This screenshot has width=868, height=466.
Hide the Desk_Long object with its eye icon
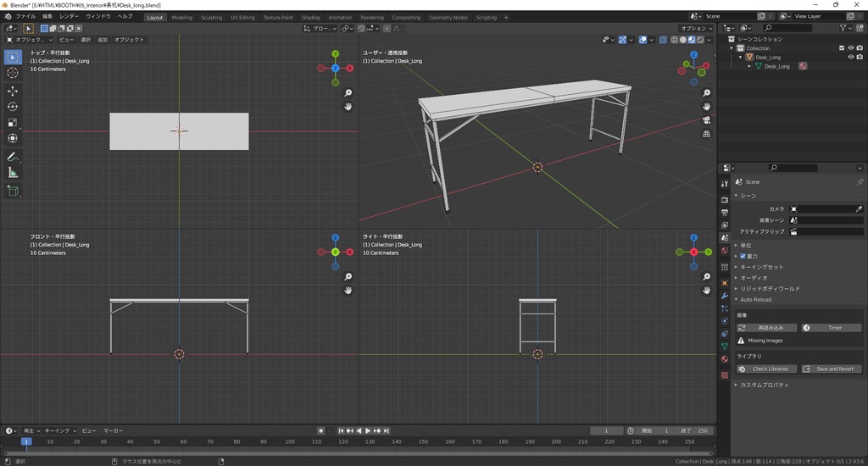850,58
